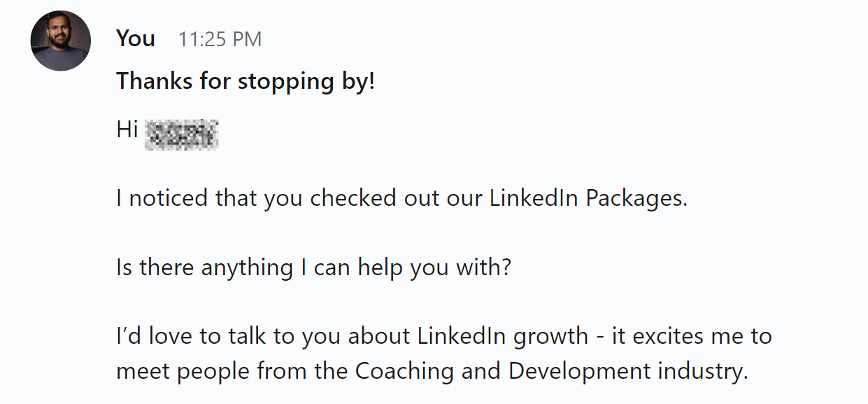Select the "Thanks for stopping by!" heading
This screenshot has height=404, width=868.
(246, 82)
